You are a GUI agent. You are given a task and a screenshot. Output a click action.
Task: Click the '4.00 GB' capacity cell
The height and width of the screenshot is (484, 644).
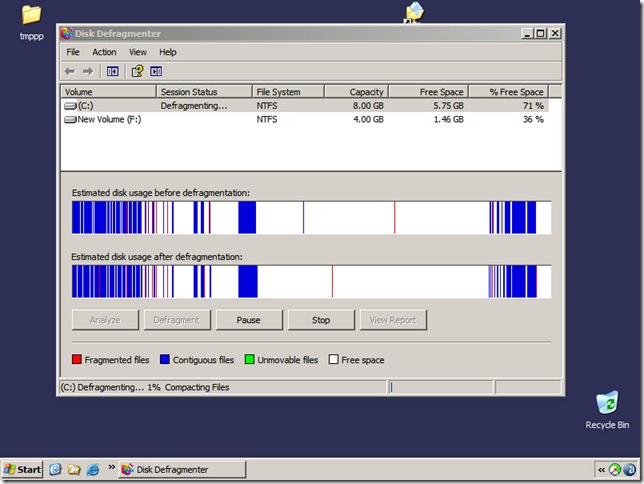(368, 120)
